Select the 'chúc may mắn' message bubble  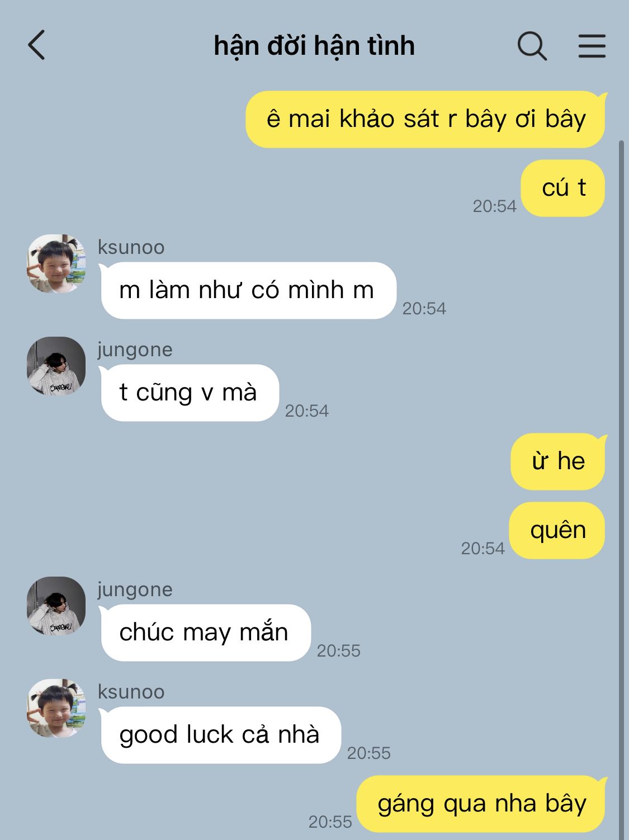(x=205, y=633)
